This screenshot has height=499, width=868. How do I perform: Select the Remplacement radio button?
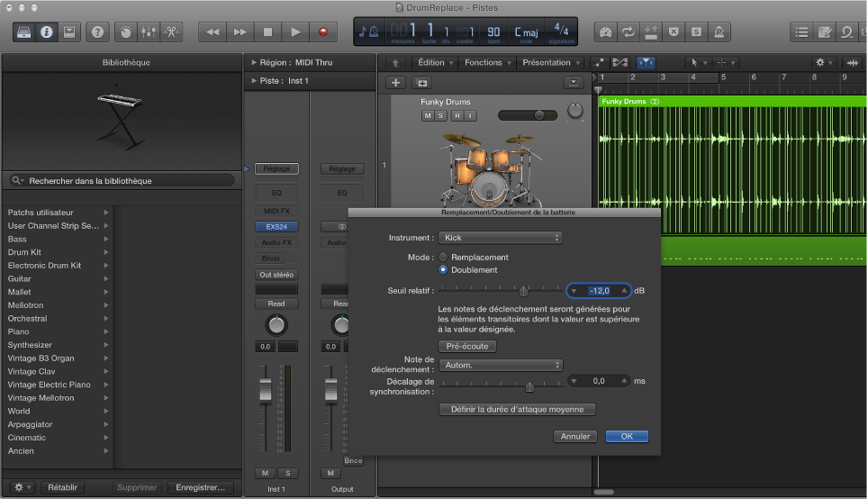point(443,258)
